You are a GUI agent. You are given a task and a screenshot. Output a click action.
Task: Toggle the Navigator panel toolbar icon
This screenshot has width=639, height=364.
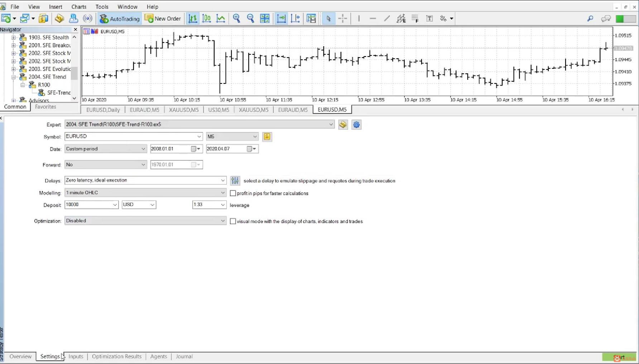tap(59, 19)
